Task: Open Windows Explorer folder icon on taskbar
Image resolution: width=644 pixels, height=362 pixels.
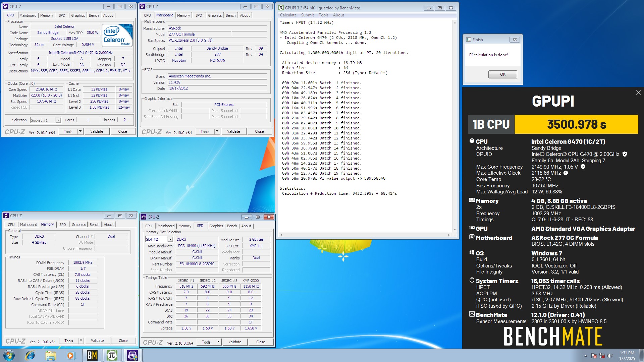Action: pos(51,355)
